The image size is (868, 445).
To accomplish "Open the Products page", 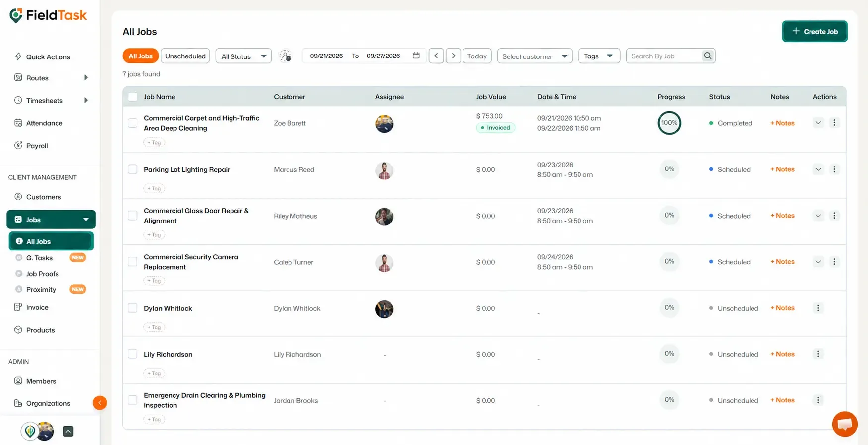I will pyautogui.click(x=40, y=330).
